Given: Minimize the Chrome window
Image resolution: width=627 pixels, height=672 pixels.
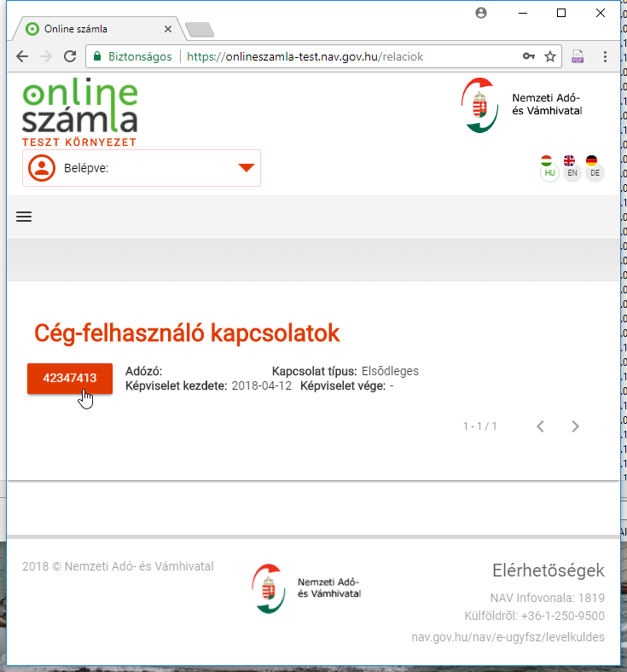Looking at the screenshot, I should pos(522,14).
